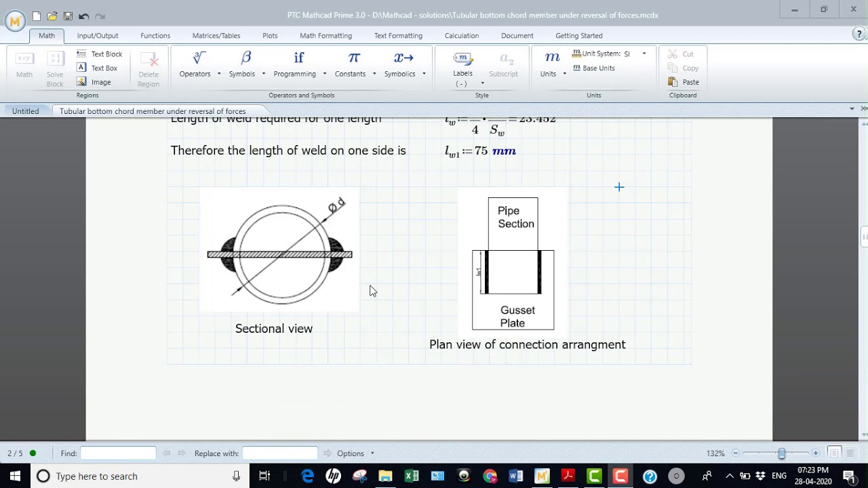Click the 'Plan view of connection arrangment' caption
The width and height of the screenshot is (868, 488).
(x=528, y=344)
